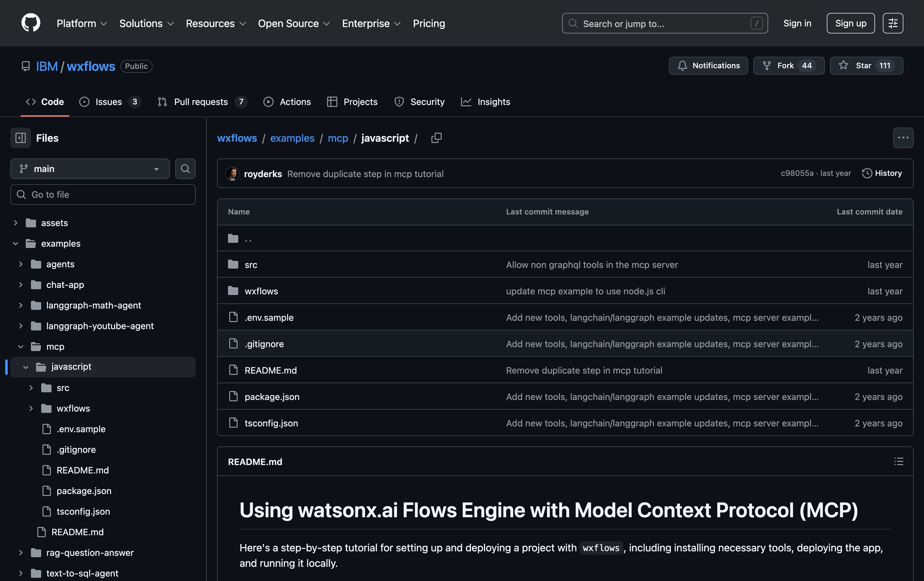Click royderks avatar in commit bar
Image resolution: width=924 pixels, height=581 pixels.
click(232, 174)
